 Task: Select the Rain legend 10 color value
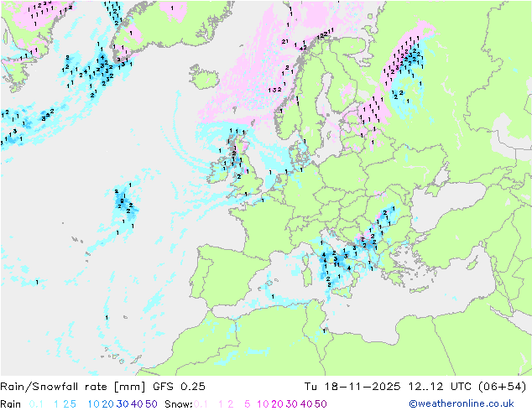point(94,404)
